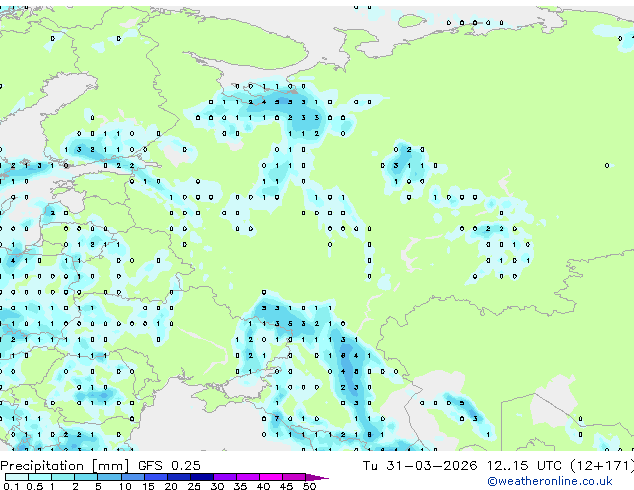Image resolution: width=634 pixels, height=490 pixels.
Task: Click the 'GFS 0.25' model label
Action: pyautogui.click(x=169, y=465)
